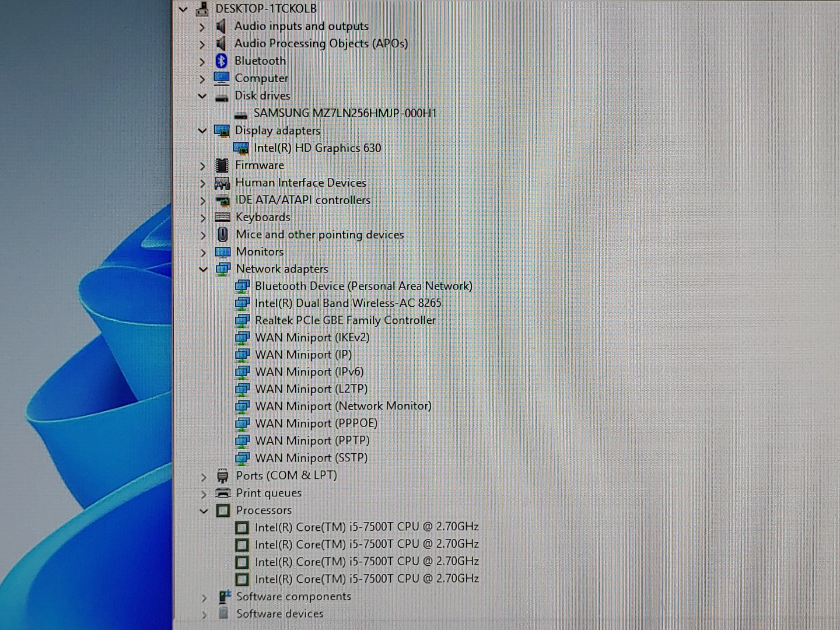The width and height of the screenshot is (840, 630).
Task: Select Realtek PCIe GBE Family Controller
Action: 345,320
